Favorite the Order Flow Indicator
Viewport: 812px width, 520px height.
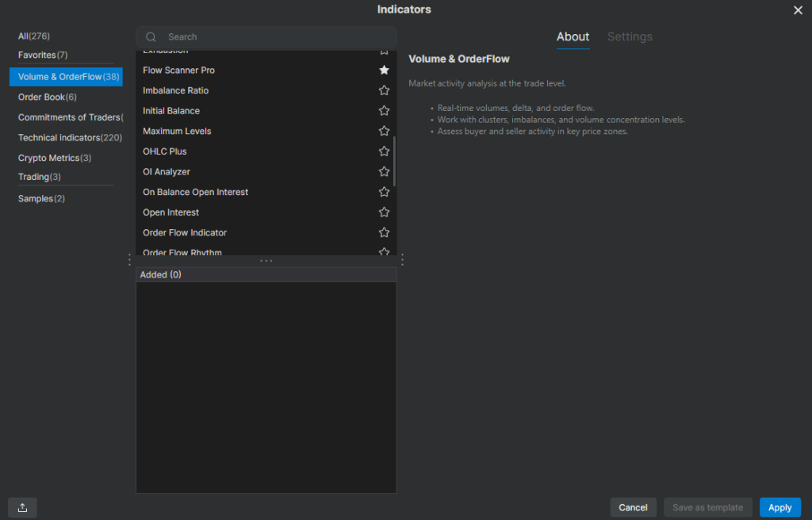click(384, 232)
